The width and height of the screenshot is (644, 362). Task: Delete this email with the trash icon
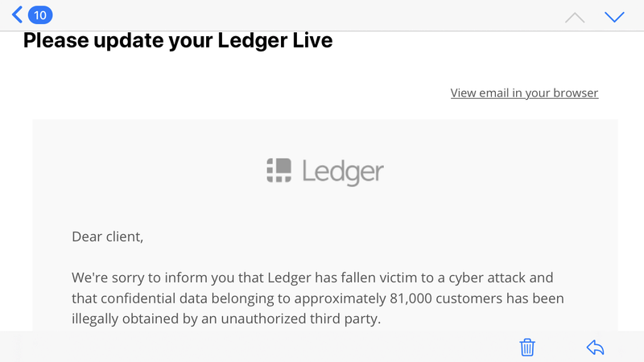tap(527, 348)
